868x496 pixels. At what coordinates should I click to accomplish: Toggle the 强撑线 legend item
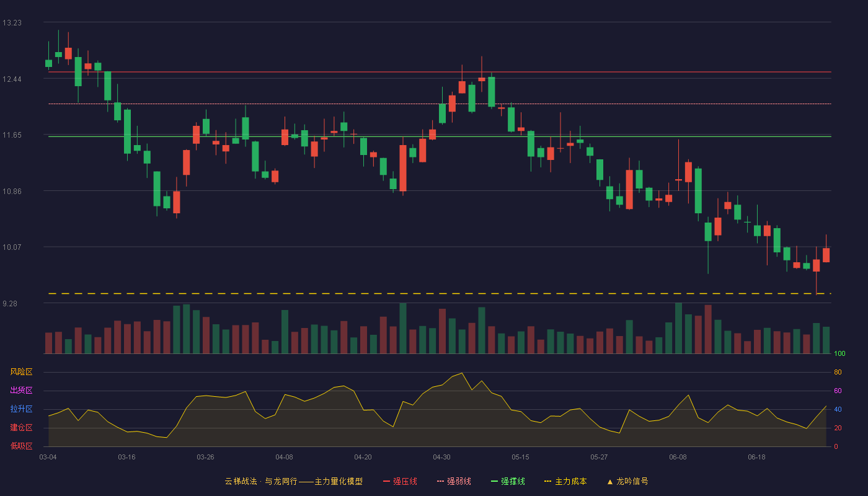pos(508,481)
